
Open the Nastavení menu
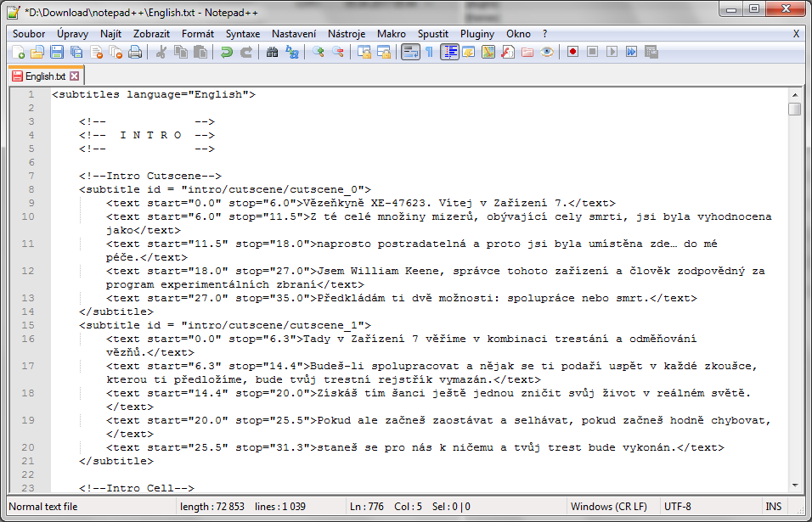coord(293,34)
